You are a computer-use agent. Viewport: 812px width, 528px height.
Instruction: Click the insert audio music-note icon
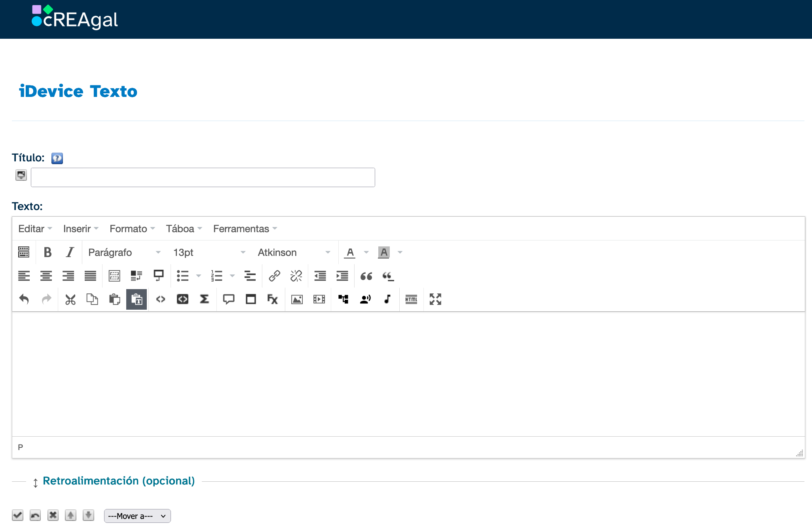pos(387,299)
